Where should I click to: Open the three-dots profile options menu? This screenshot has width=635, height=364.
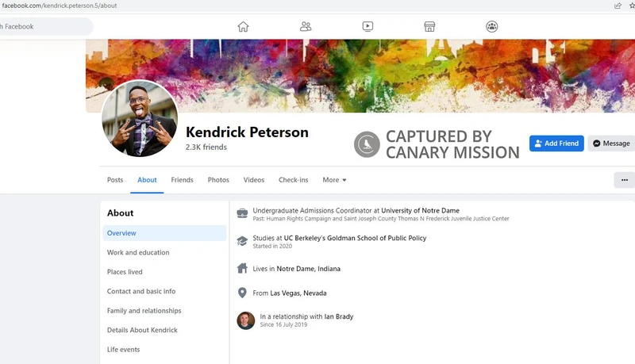click(625, 180)
